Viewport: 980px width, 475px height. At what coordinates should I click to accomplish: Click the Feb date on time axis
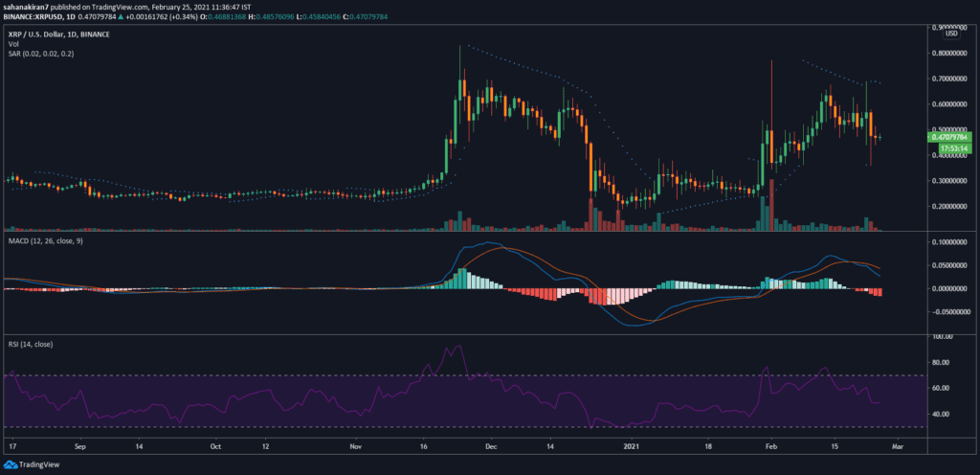pyautogui.click(x=771, y=447)
